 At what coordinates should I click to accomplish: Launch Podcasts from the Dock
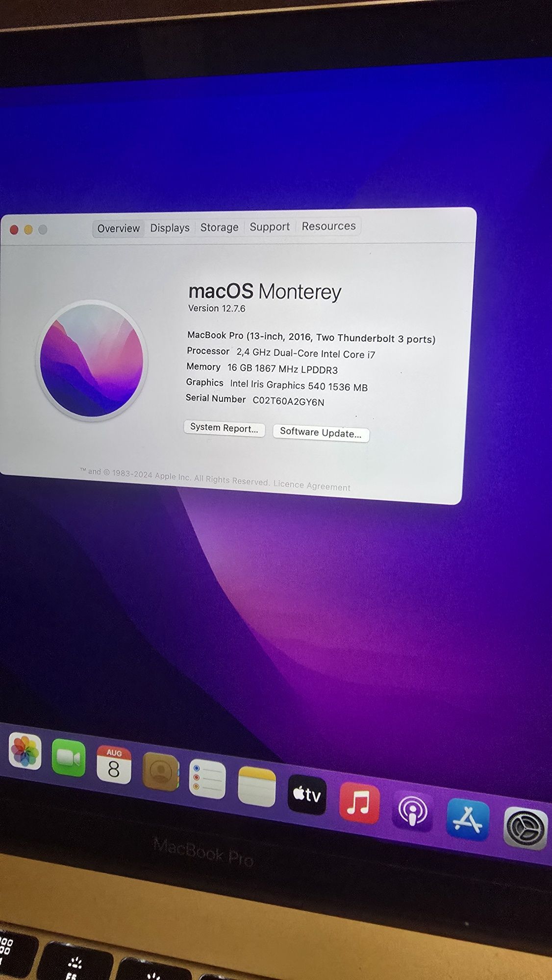(412, 812)
